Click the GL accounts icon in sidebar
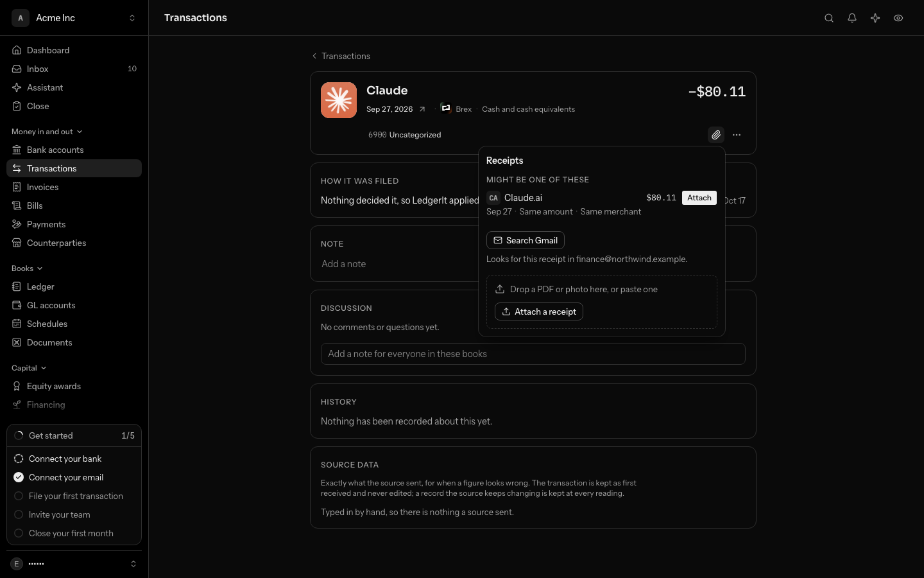The height and width of the screenshot is (578, 924). click(17, 305)
